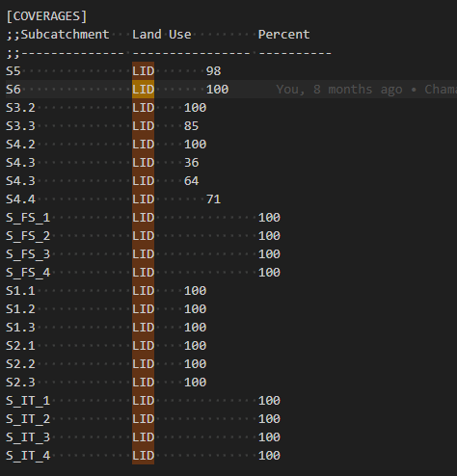Click the subcatchment name S3.2
Image resolution: width=457 pixels, height=476 pixels.
20,108
